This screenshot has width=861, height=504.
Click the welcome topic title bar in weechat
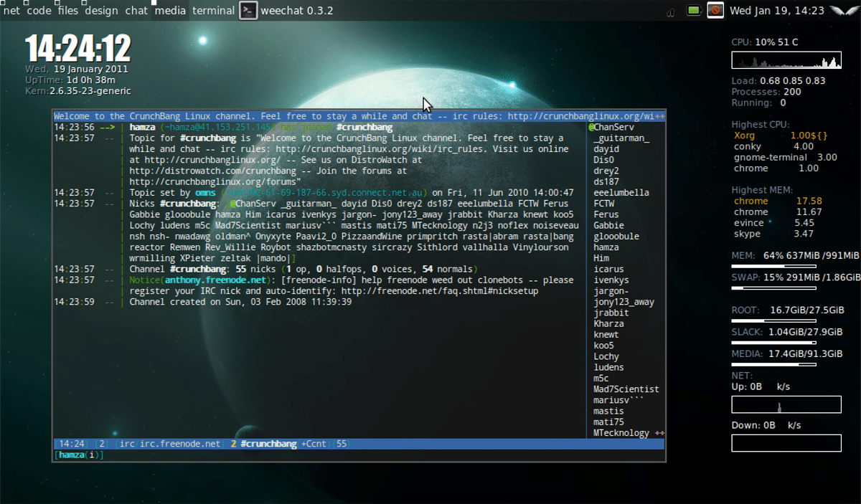click(359, 116)
